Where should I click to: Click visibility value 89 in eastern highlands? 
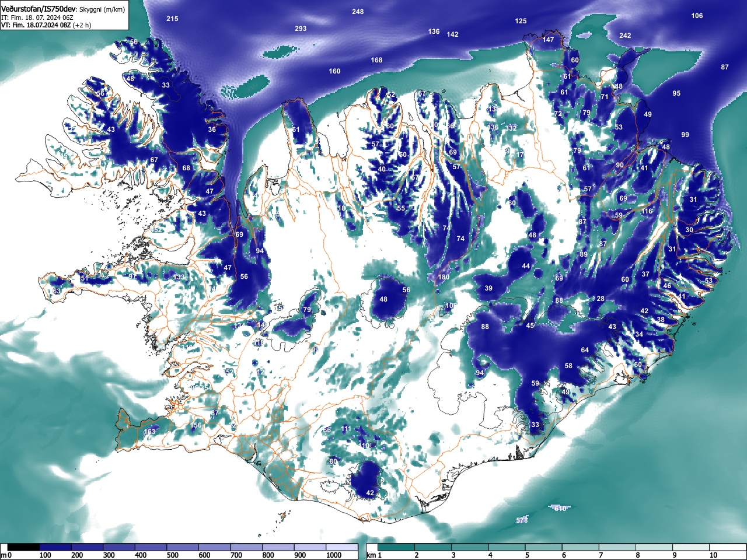pos(584,254)
